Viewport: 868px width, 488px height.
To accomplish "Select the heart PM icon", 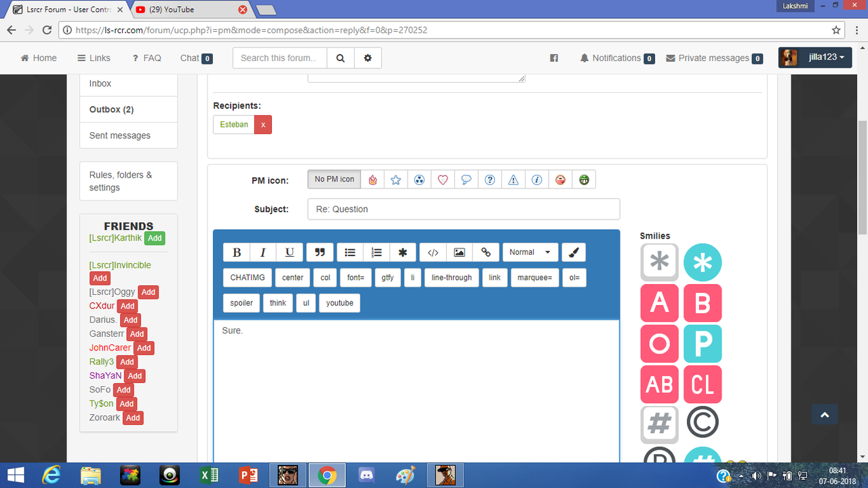I will tap(443, 180).
